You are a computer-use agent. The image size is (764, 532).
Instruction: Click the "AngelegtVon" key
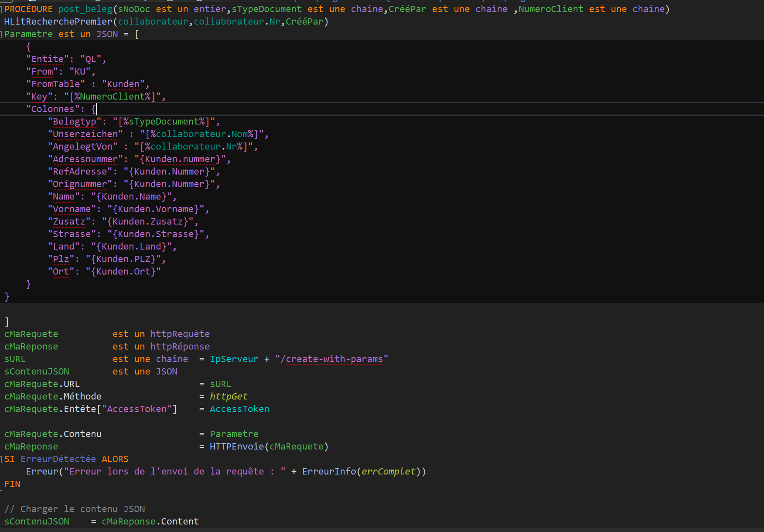(82, 147)
